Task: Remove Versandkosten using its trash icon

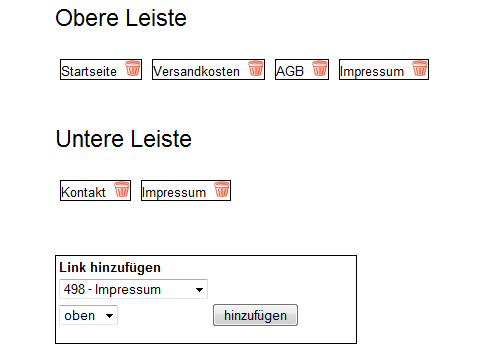Action: [256, 68]
